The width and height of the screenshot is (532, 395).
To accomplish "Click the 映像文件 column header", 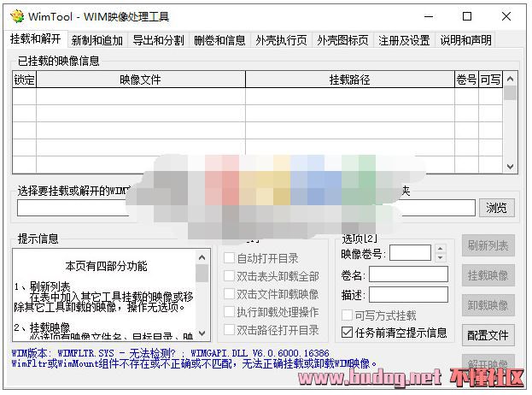I will click(140, 80).
